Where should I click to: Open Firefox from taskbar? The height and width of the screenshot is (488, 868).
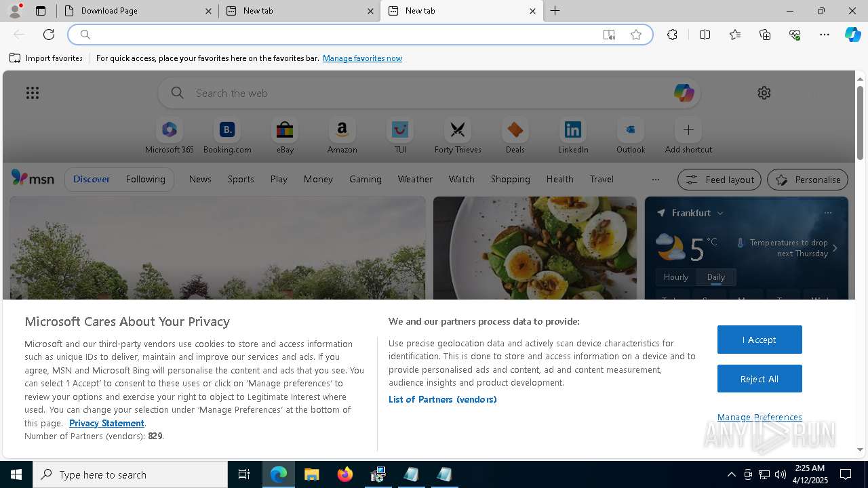point(345,474)
